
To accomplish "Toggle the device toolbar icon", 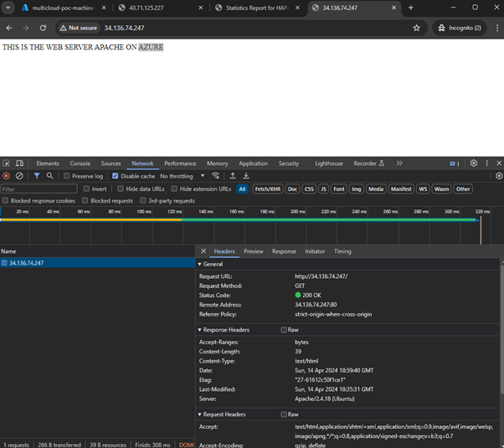I will pyautogui.click(x=19, y=163).
